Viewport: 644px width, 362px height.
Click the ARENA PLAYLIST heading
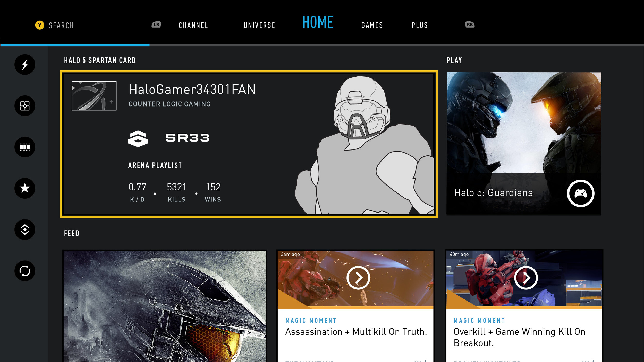point(155,165)
